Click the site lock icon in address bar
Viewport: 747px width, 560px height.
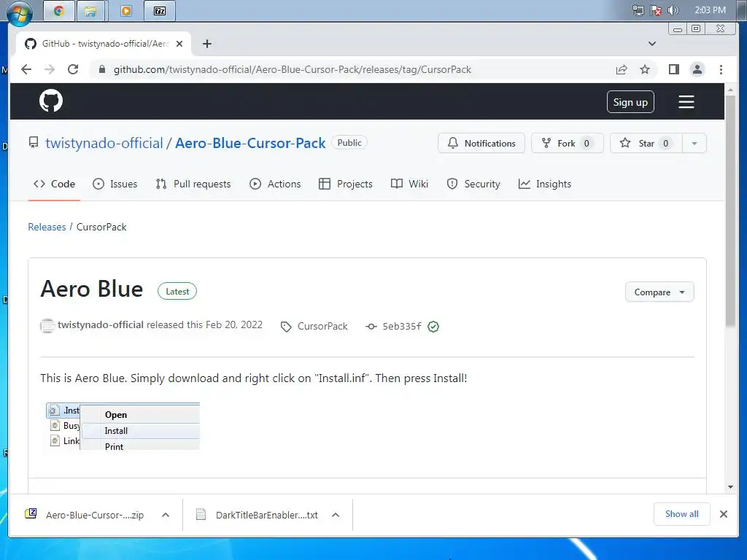[x=101, y=69]
